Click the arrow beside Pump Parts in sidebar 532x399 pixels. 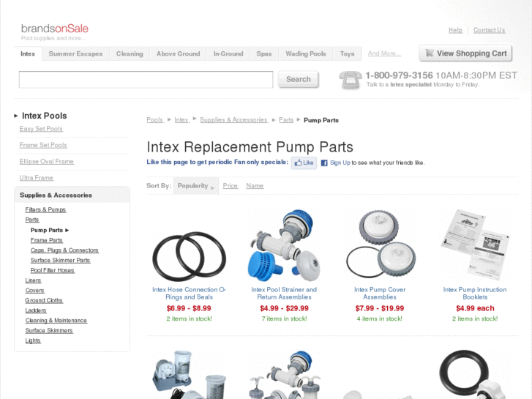[67, 230]
